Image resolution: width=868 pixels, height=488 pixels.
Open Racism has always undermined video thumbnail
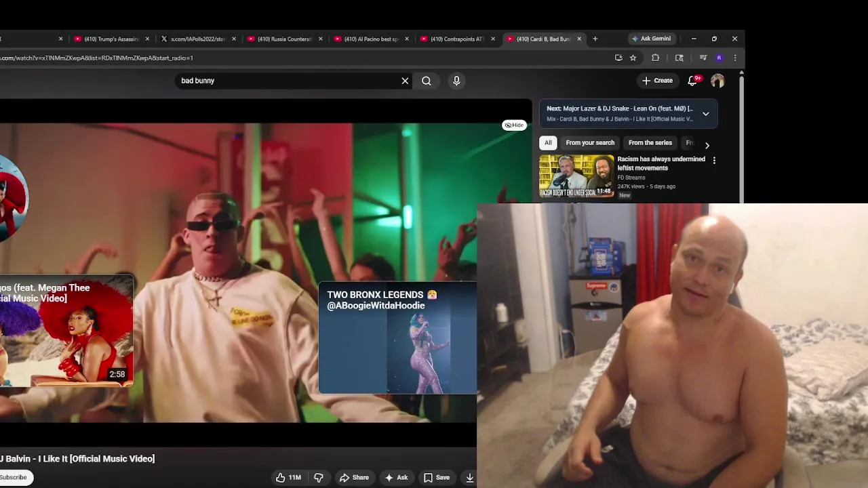(x=576, y=176)
